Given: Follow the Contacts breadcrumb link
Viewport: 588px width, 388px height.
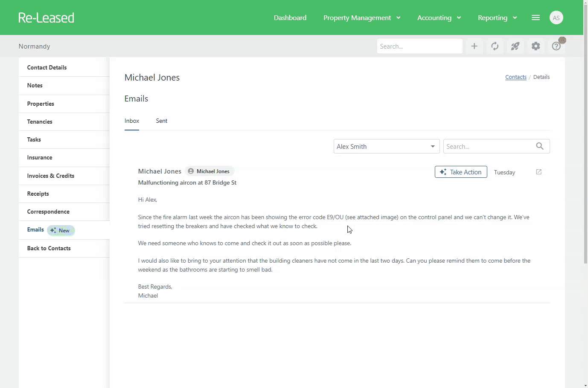Looking at the screenshot, I should [515, 77].
